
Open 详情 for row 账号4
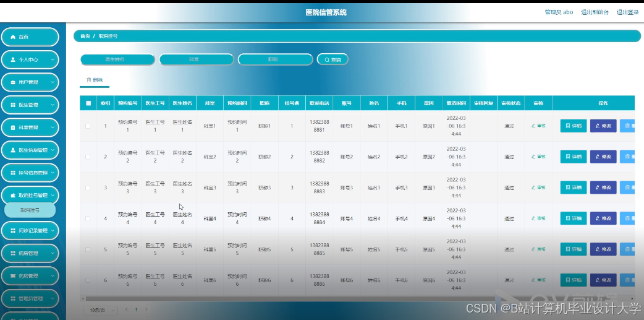point(574,218)
